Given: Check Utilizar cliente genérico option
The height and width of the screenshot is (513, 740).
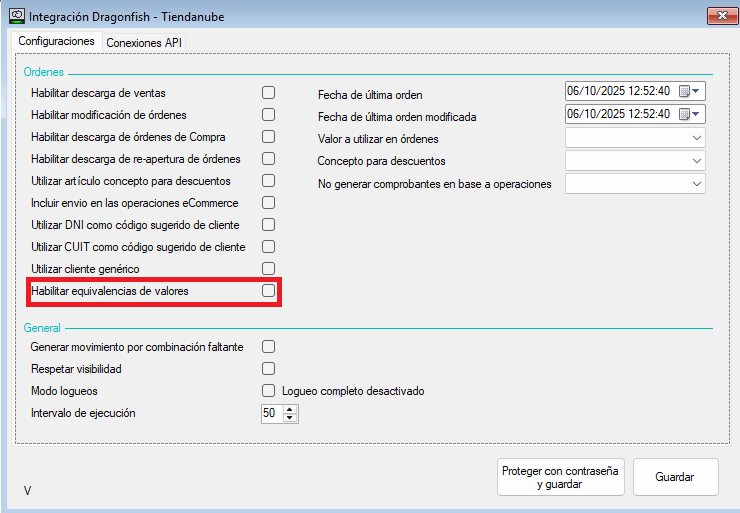Looking at the screenshot, I should [x=268, y=269].
